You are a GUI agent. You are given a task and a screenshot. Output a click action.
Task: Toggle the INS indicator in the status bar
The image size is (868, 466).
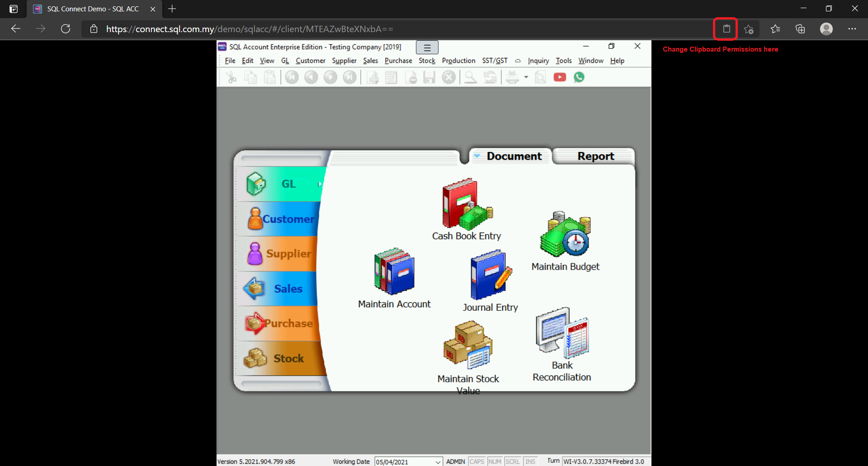point(530,461)
